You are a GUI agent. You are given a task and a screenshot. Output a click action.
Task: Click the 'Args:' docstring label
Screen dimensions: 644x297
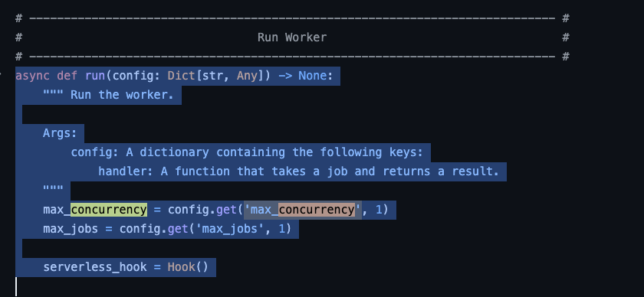[x=60, y=133]
